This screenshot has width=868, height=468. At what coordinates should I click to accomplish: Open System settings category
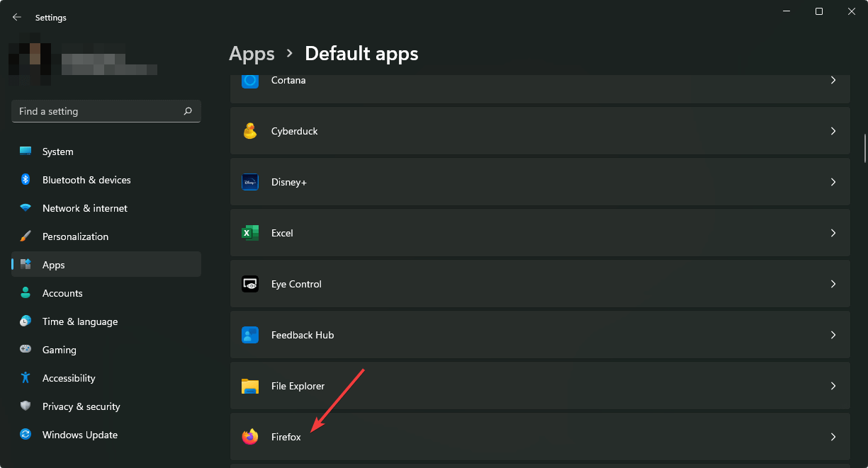106,152
